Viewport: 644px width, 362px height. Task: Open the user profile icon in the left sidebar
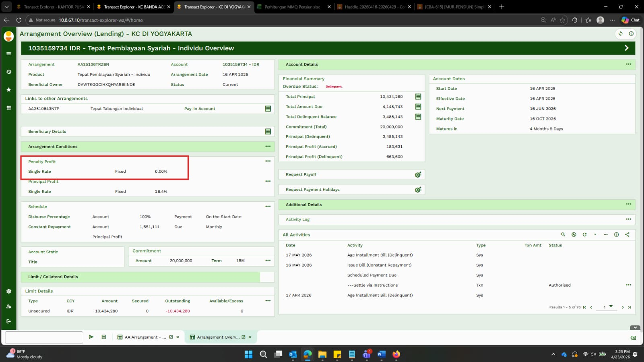pos(8,306)
